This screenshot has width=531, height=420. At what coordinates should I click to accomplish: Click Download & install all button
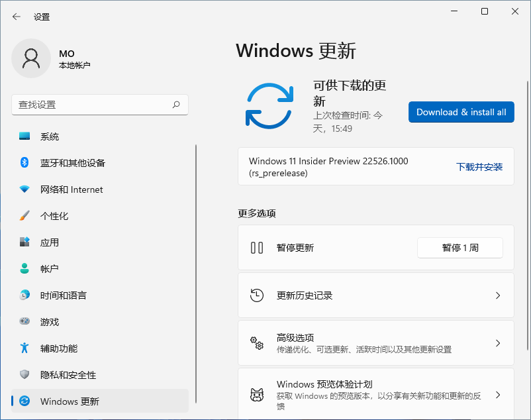[x=461, y=112]
